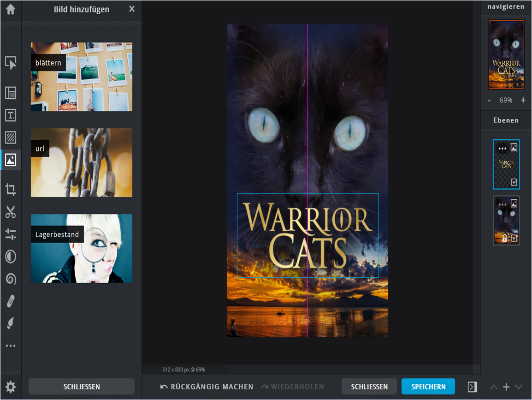Open options menu of cat background layer
This screenshot has height=400, width=532.
[502, 204]
